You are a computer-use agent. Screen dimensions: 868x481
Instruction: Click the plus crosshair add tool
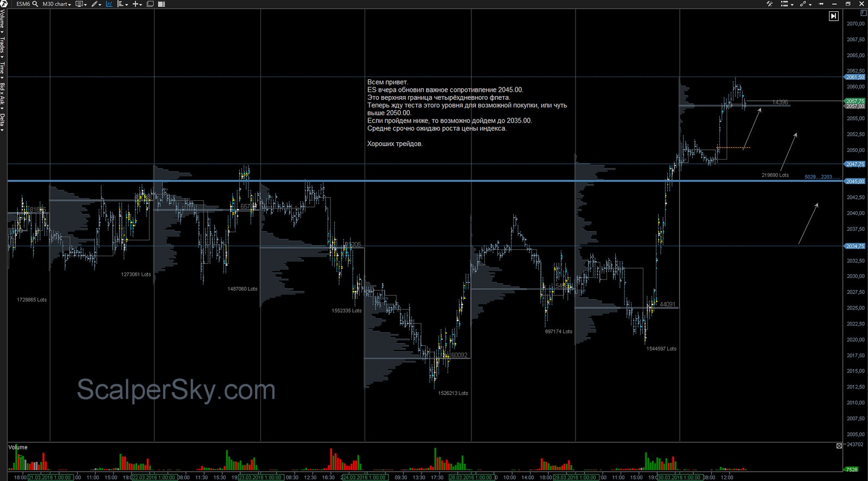[x=137, y=4]
